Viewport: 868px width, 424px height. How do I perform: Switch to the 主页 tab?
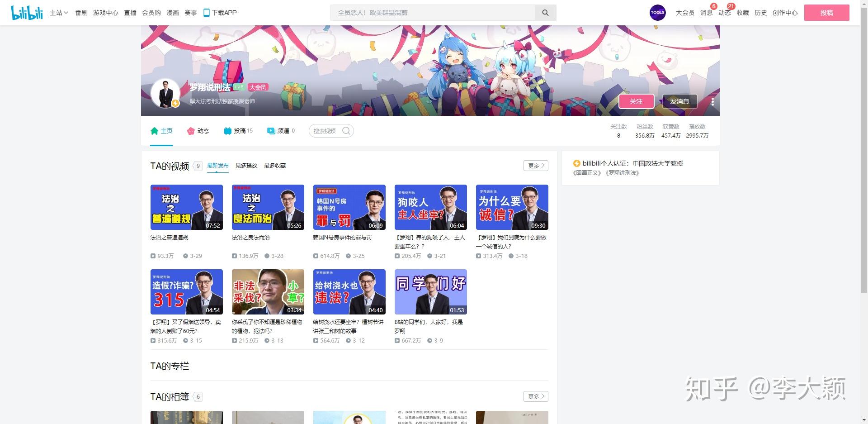pos(161,131)
